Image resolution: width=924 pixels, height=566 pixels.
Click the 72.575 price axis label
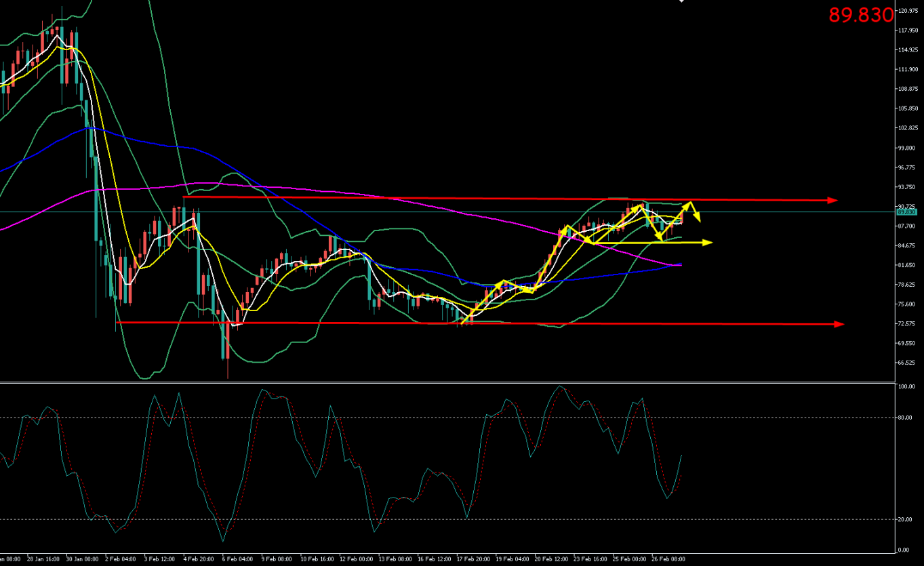[x=907, y=323]
